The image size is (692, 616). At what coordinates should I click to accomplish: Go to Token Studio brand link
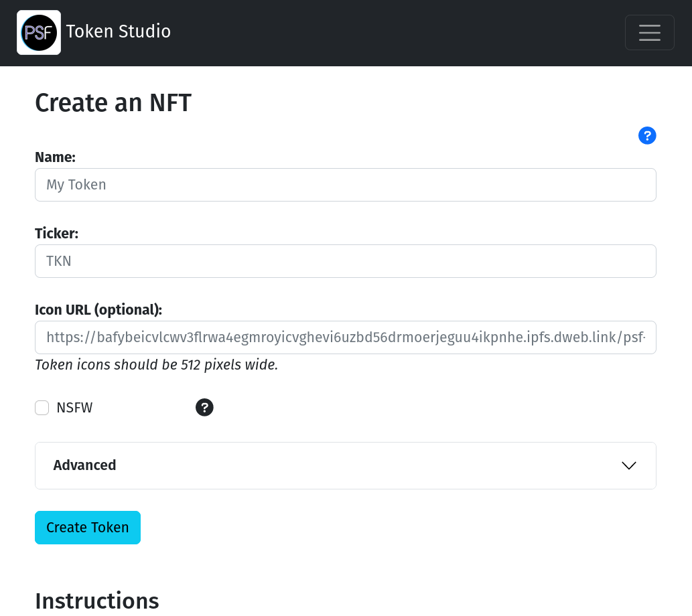(x=119, y=31)
